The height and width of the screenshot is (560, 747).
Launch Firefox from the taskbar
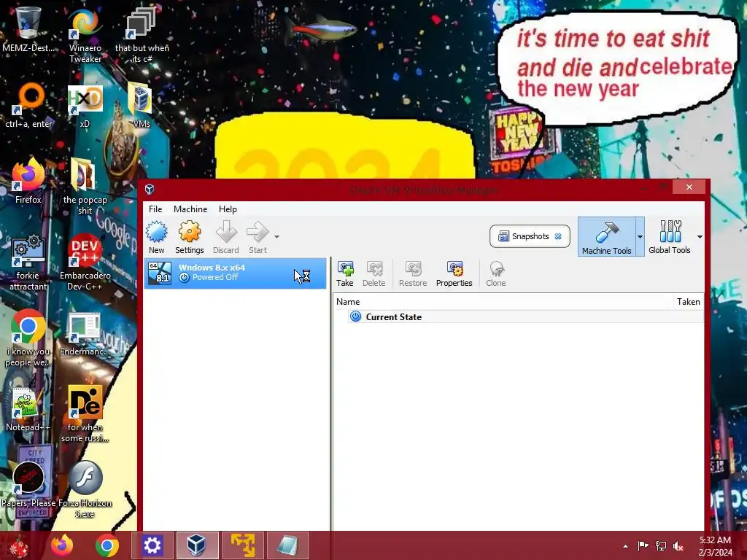pos(62,545)
